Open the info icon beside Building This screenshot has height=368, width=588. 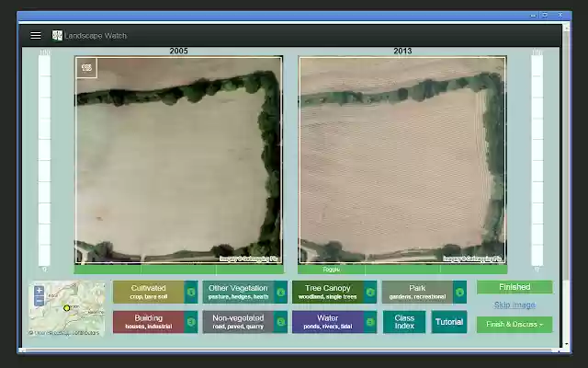191,322
